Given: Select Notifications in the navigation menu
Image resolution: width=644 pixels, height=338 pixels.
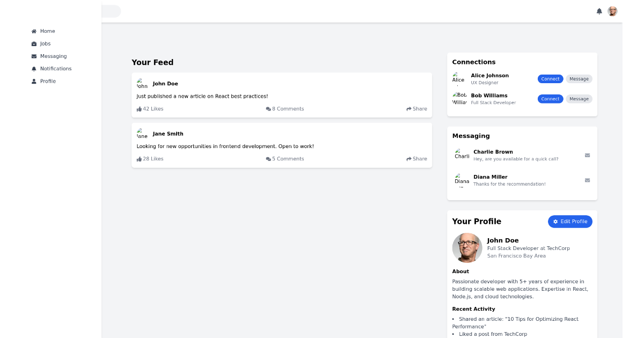Looking at the screenshot, I should coord(55,68).
